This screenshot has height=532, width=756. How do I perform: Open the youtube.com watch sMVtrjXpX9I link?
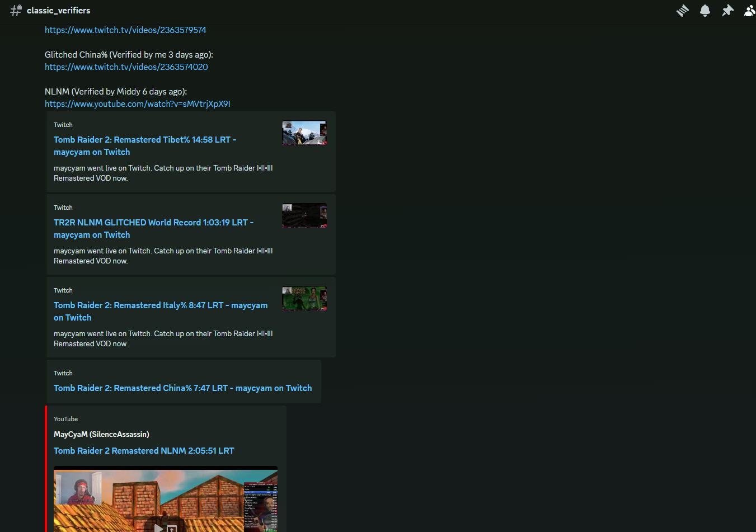point(138,104)
